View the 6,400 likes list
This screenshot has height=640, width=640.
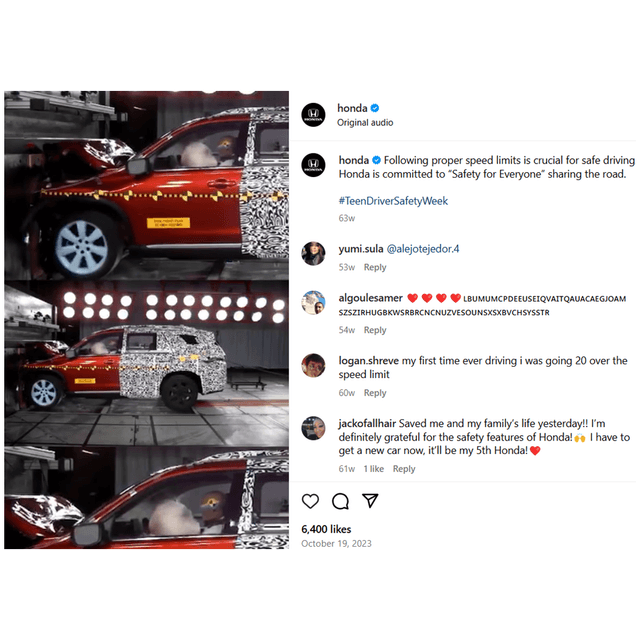click(326, 529)
